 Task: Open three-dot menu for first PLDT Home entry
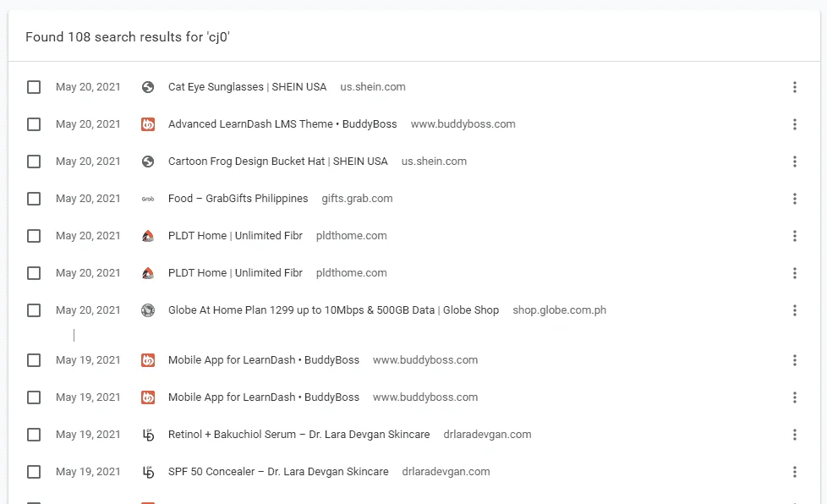(x=794, y=236)
